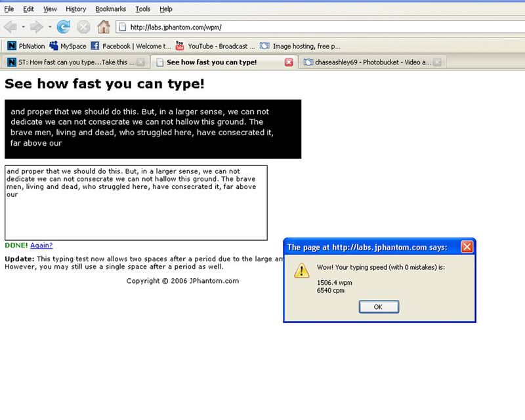This screenshot has width=525, height=420.
Task: Click YouTube bookmark favicon
Action: pyautogui.click(x=180, y=45)
